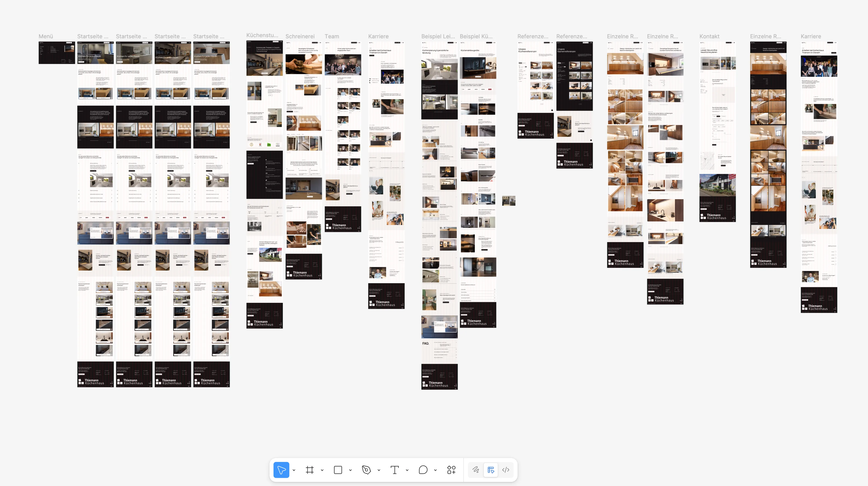Click the Team page group photo
868x486 pixels.
[343, 65]
